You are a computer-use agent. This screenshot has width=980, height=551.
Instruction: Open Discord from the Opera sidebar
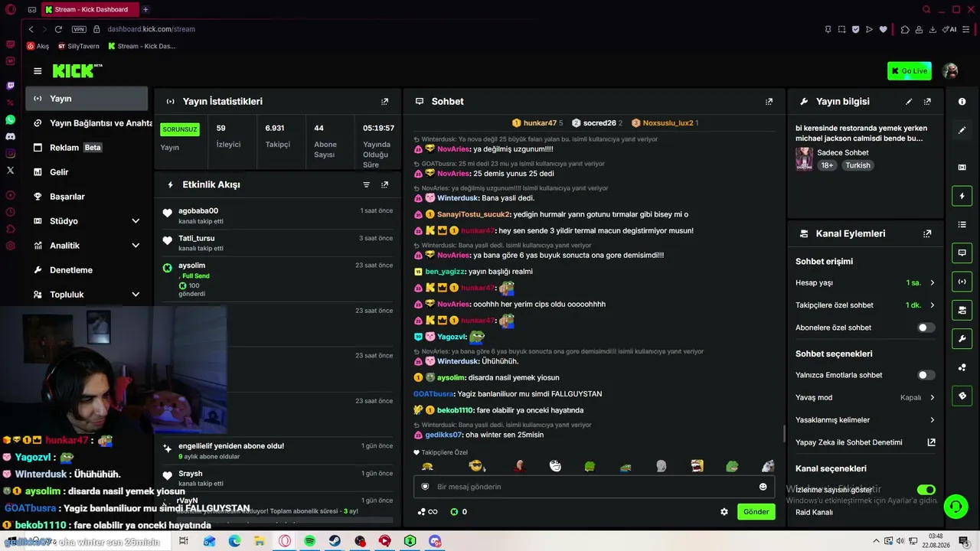(10, 136)
